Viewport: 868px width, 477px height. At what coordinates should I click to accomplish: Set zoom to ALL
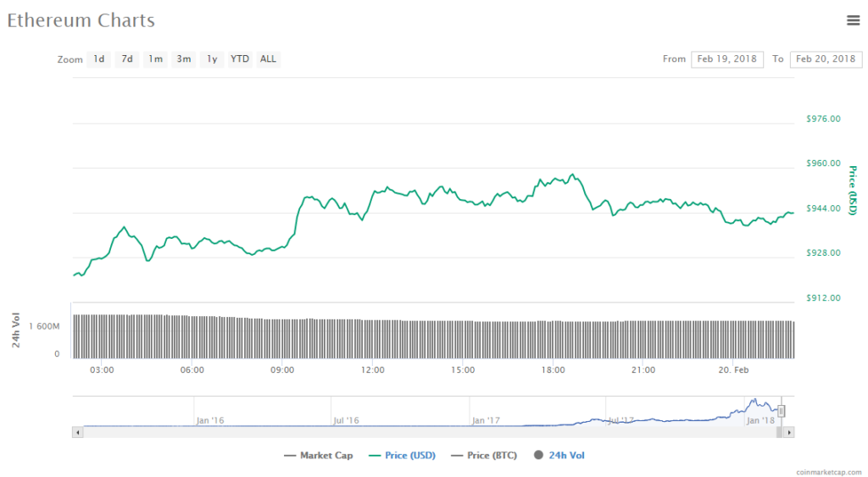269,59
